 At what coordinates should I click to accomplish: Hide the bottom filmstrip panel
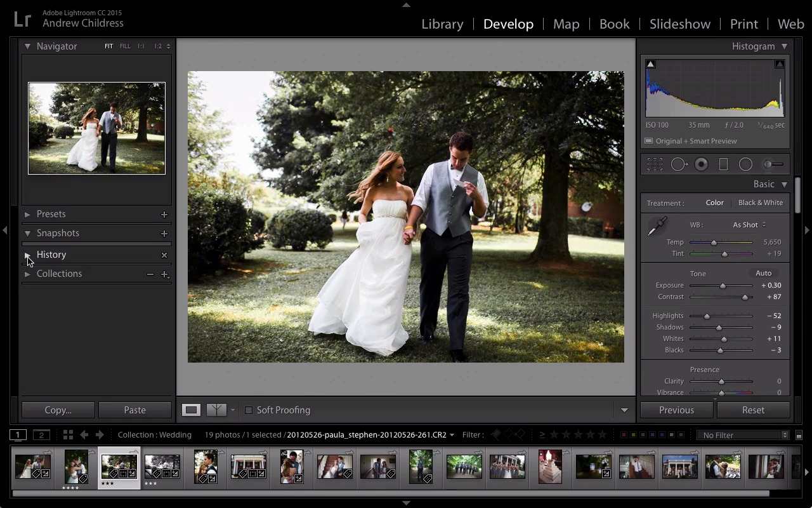[406, 503]
